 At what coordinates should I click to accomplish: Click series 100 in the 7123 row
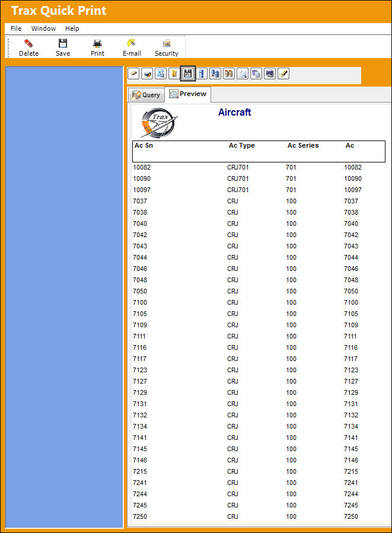pos(291,370)
